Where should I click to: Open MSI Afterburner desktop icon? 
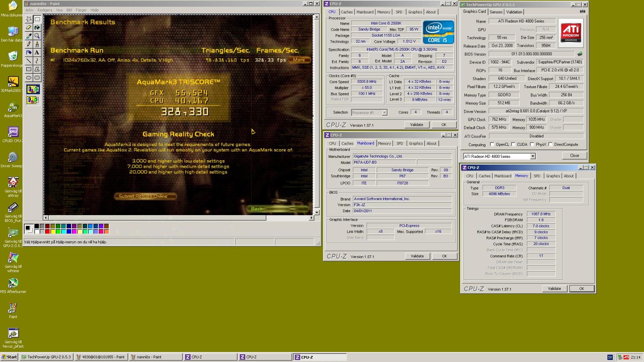[13, 285]
